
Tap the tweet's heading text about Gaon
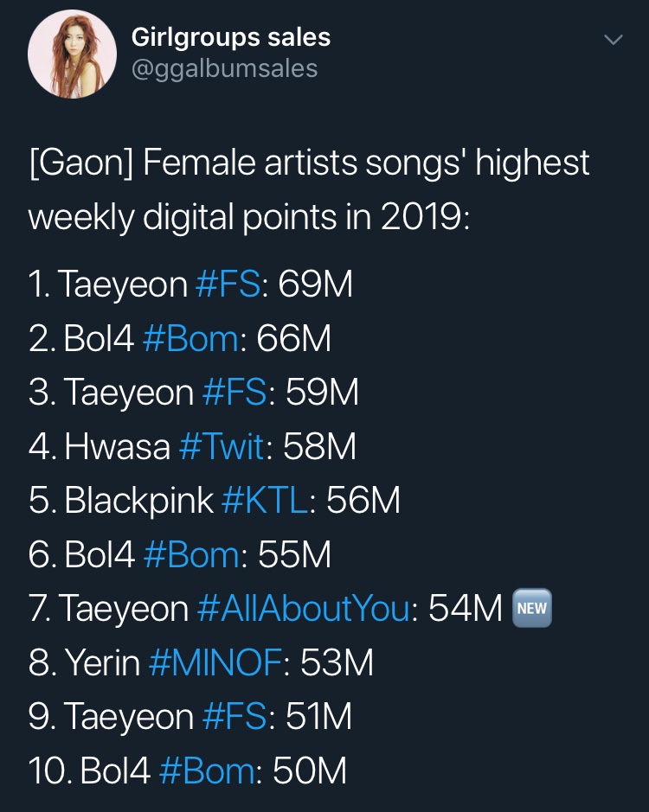click(x=309, y=189)
